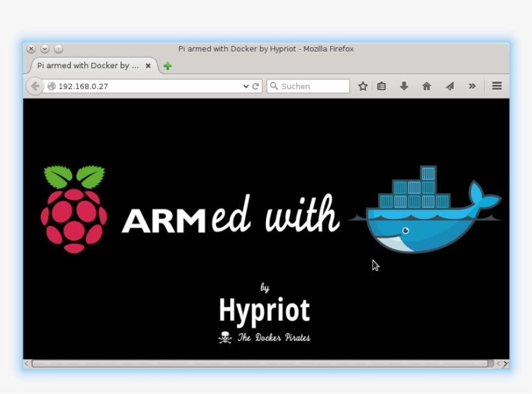Expand the window shade disclosure control

click(45, 48)
